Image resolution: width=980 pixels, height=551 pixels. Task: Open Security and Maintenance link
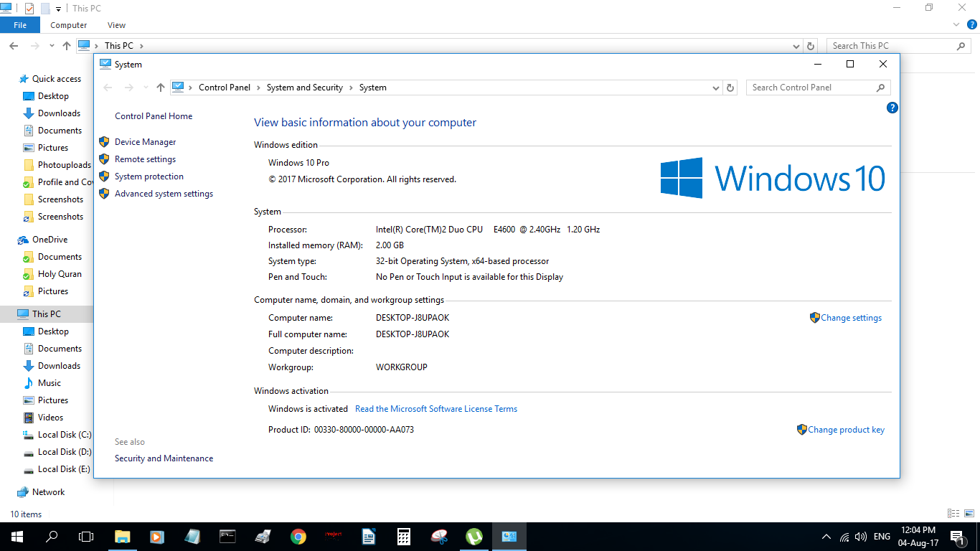click(164, 458)
